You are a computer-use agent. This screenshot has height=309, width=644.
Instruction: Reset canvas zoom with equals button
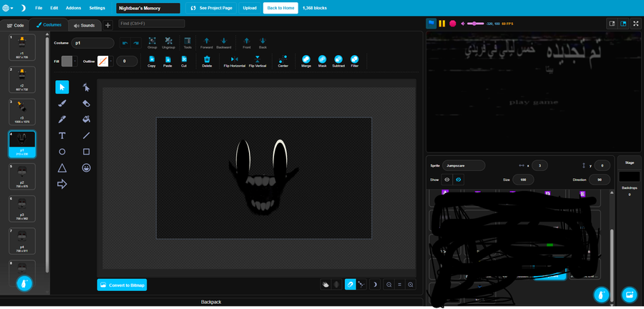(399, 285)
